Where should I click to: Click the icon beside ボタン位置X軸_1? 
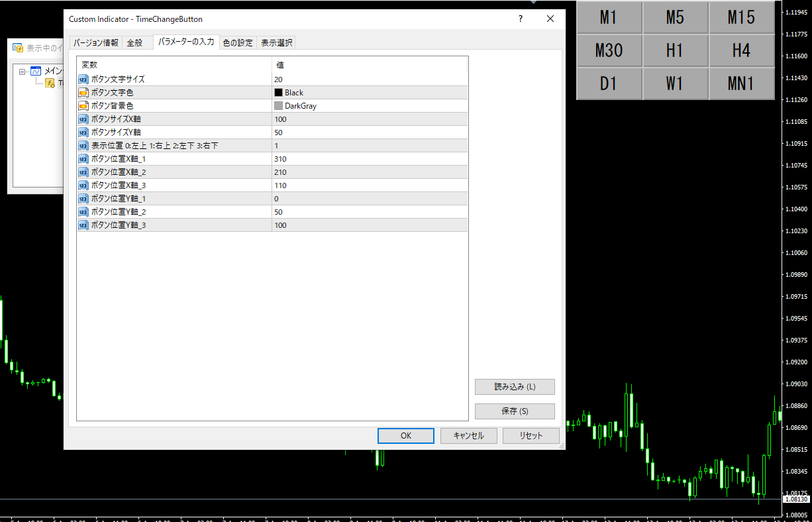point(83,159)
